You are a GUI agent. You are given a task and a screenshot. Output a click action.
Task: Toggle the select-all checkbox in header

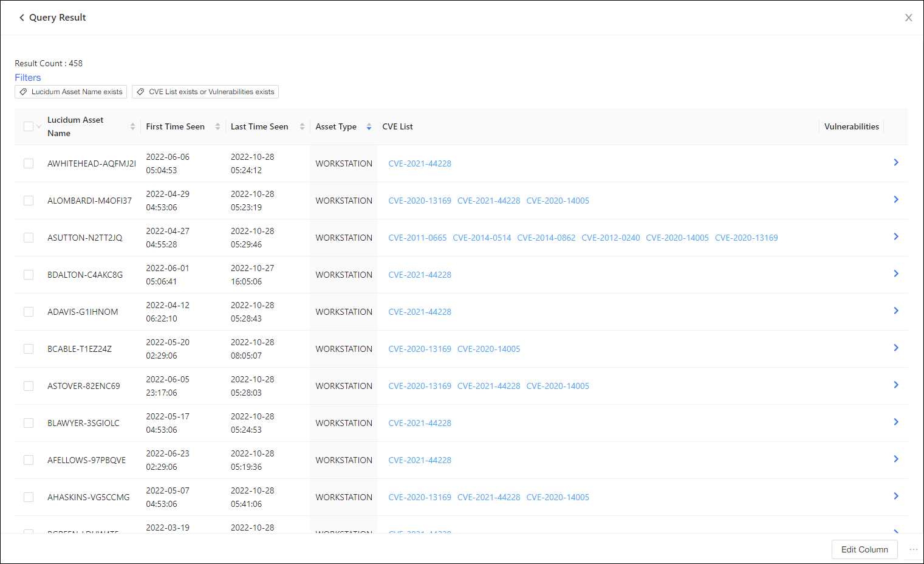tap(29, 126)
